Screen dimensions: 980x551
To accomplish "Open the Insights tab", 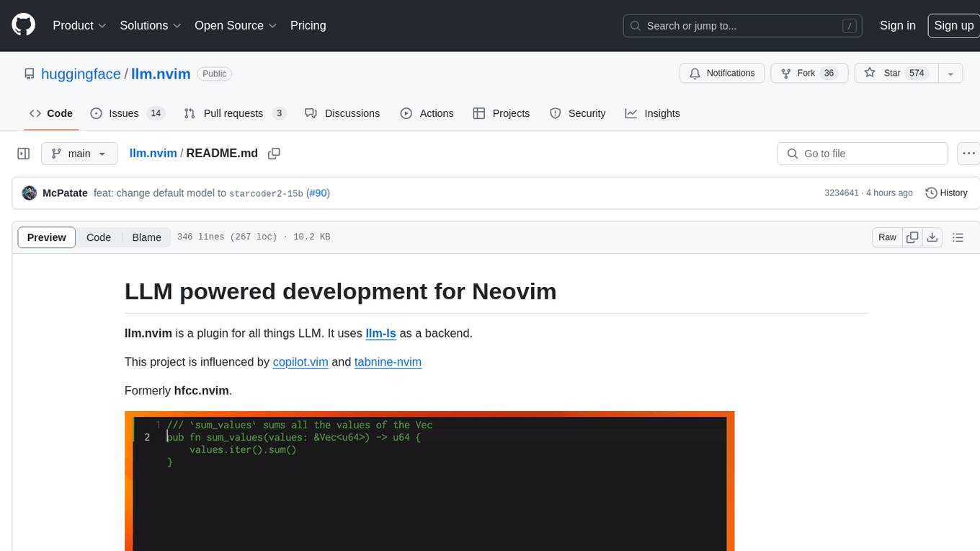I will (652, 113).
